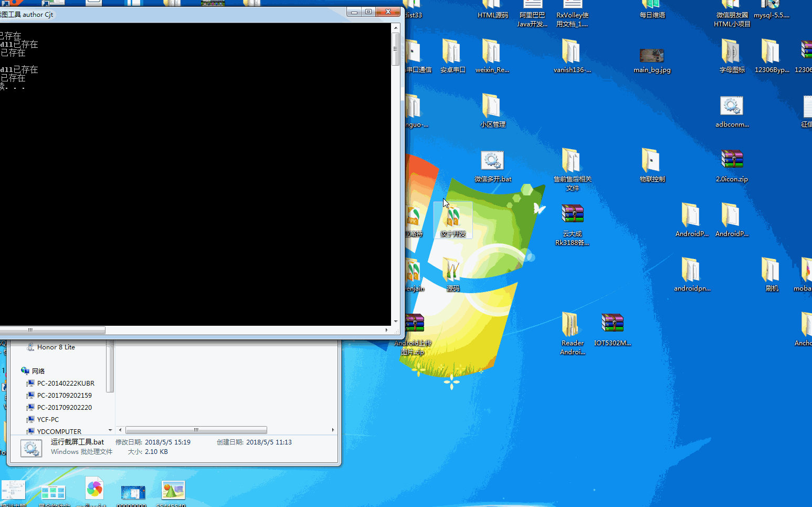Open first AndroidP... folder on desktop
Screen dimensions: 812x507
[x=691, y=220]
